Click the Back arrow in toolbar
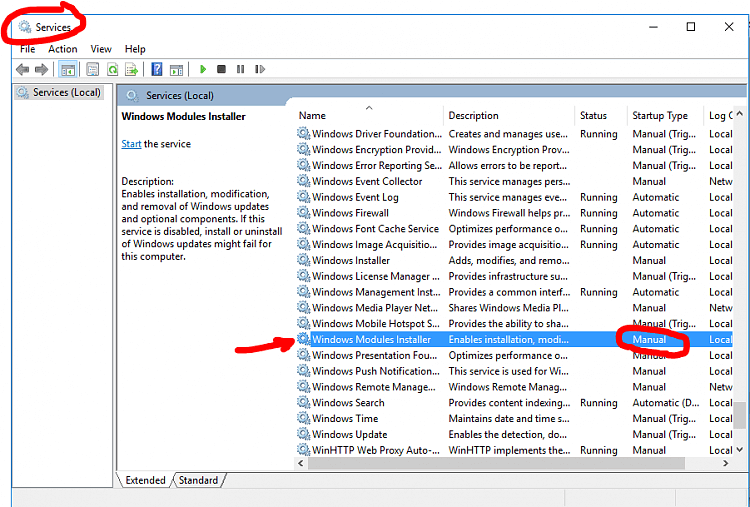This screenshot has width=750, height=507. (22, 69)
